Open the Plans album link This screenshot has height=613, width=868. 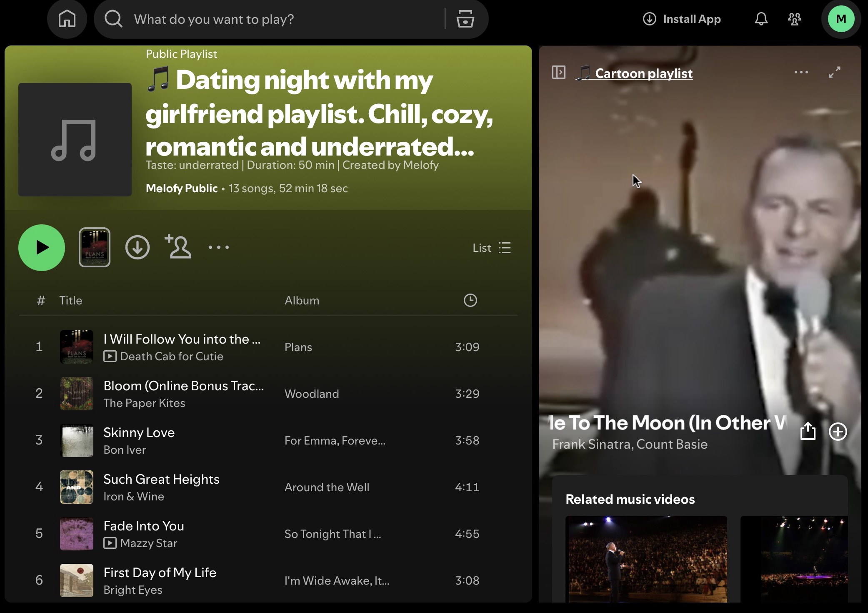point(298,347)
